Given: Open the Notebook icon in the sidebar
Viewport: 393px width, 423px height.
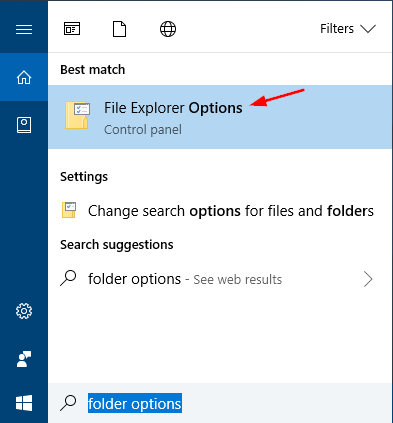Looking at the screenshot, I should 24,125.
